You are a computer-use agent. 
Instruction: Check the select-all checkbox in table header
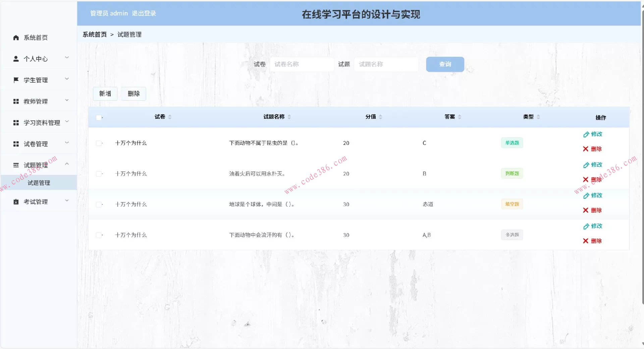coord(99,117)
